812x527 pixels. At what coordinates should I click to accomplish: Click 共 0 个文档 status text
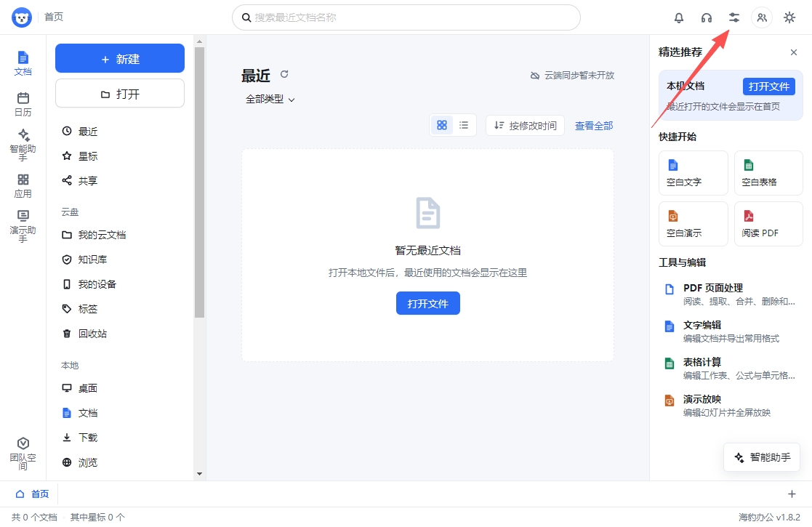coord(34,517)
